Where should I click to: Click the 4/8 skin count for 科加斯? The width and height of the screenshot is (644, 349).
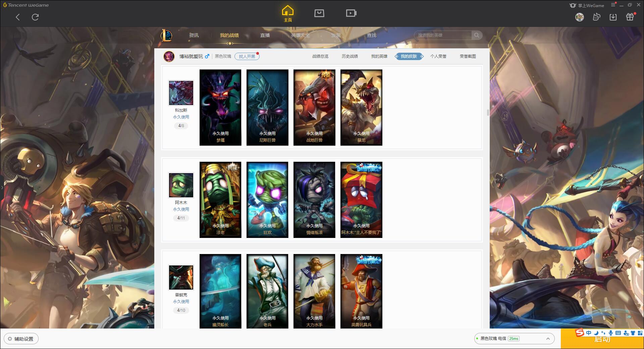click(x=181, y=126)
